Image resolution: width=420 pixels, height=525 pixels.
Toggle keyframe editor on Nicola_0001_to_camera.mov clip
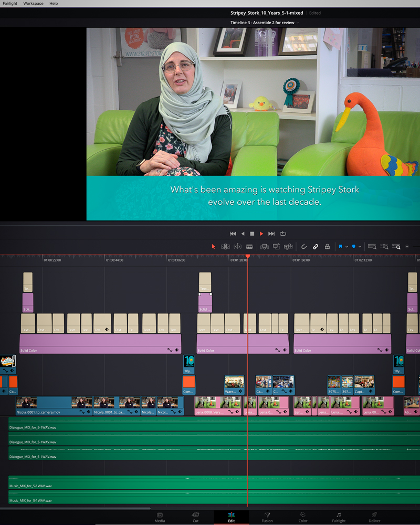pos(89,412)
